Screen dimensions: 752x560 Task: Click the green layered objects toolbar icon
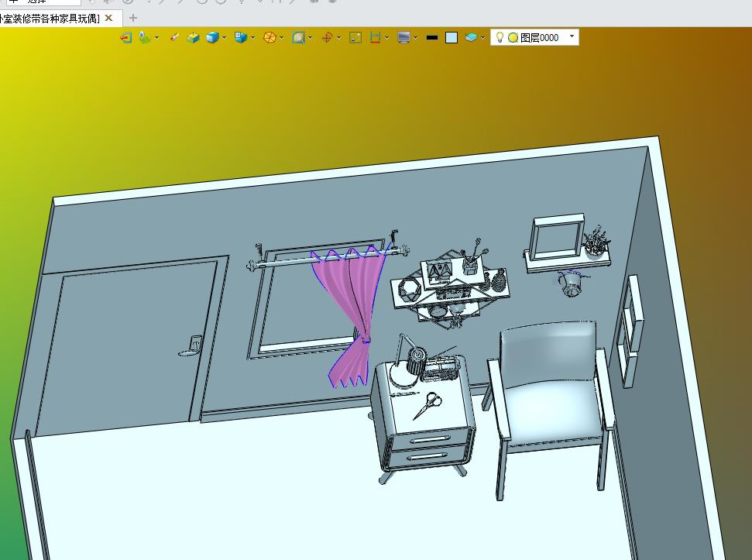(x=144, y=37)
